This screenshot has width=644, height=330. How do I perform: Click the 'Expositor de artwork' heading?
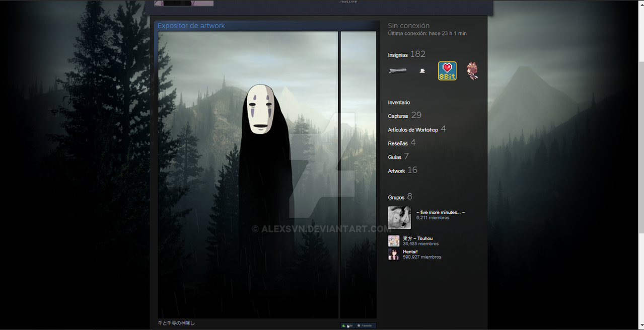coord(191,26)
